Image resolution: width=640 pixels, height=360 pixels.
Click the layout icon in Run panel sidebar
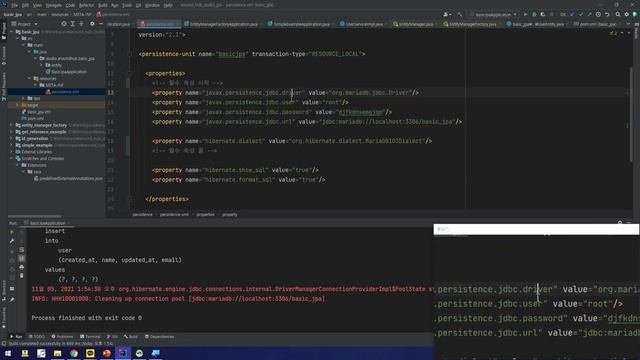[12, 289]
